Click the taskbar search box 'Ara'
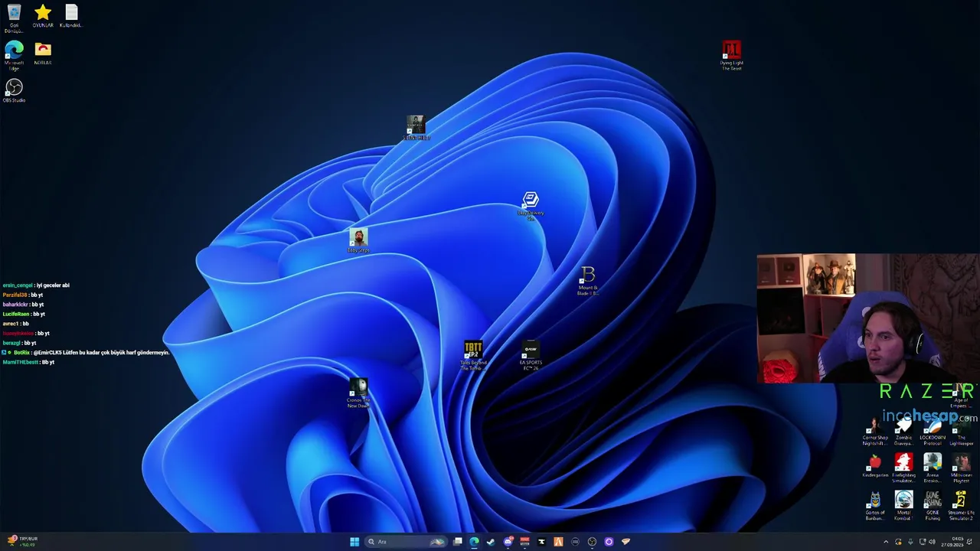 click(406, 542)
